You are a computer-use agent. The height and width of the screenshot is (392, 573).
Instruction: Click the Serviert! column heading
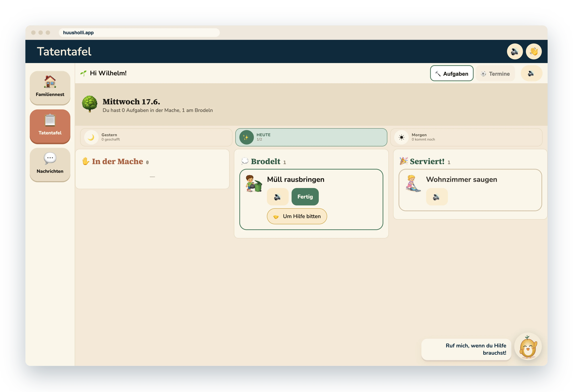point(427,161)
